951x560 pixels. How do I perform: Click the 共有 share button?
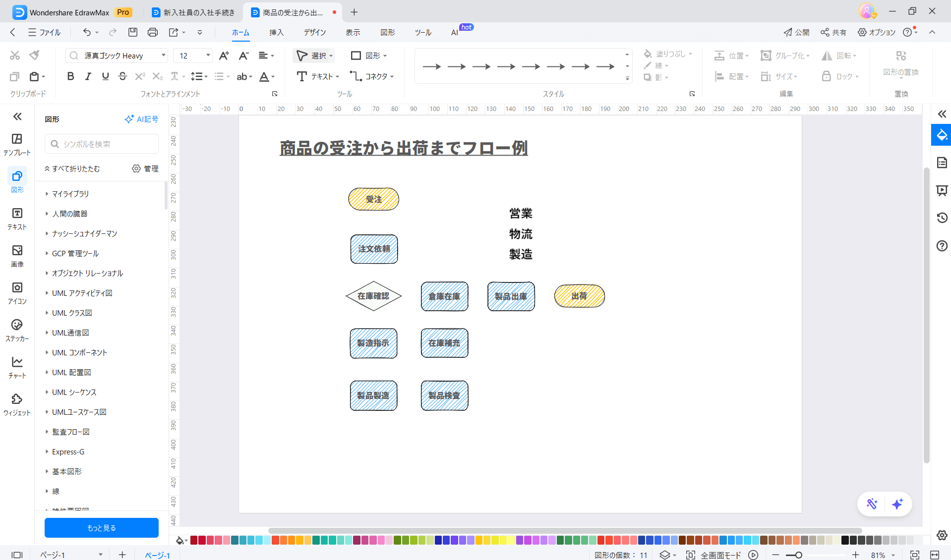(833, 32)
